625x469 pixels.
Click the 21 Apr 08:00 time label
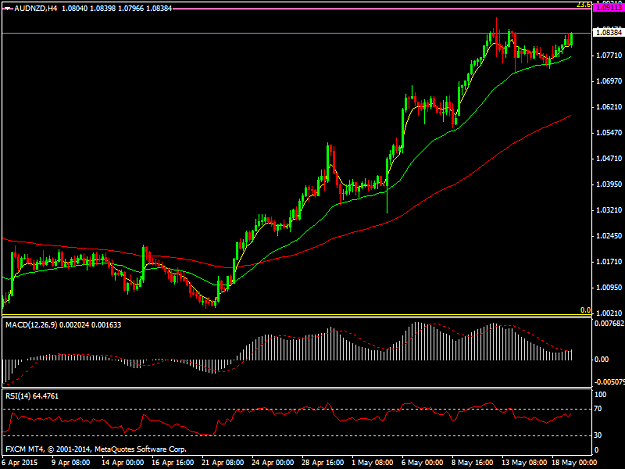222,462
